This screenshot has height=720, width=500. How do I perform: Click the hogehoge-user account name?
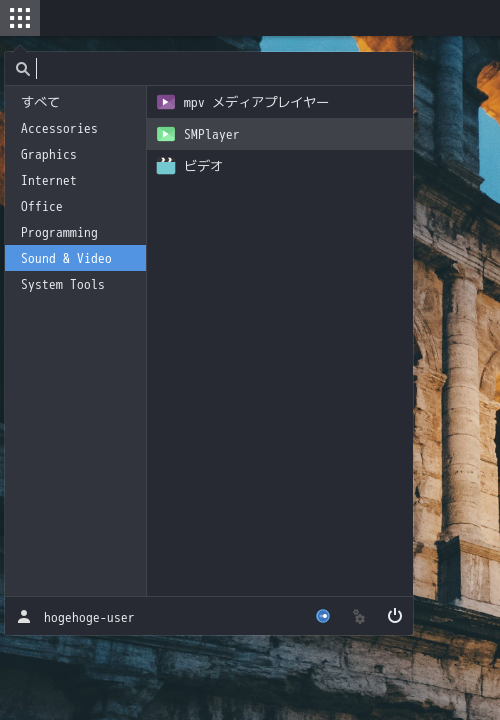pos(89,618)
